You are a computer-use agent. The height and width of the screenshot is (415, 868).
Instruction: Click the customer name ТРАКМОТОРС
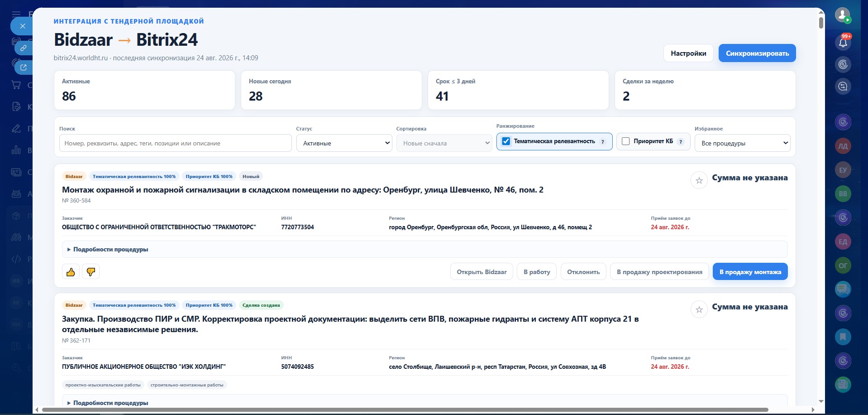(159, 227)
